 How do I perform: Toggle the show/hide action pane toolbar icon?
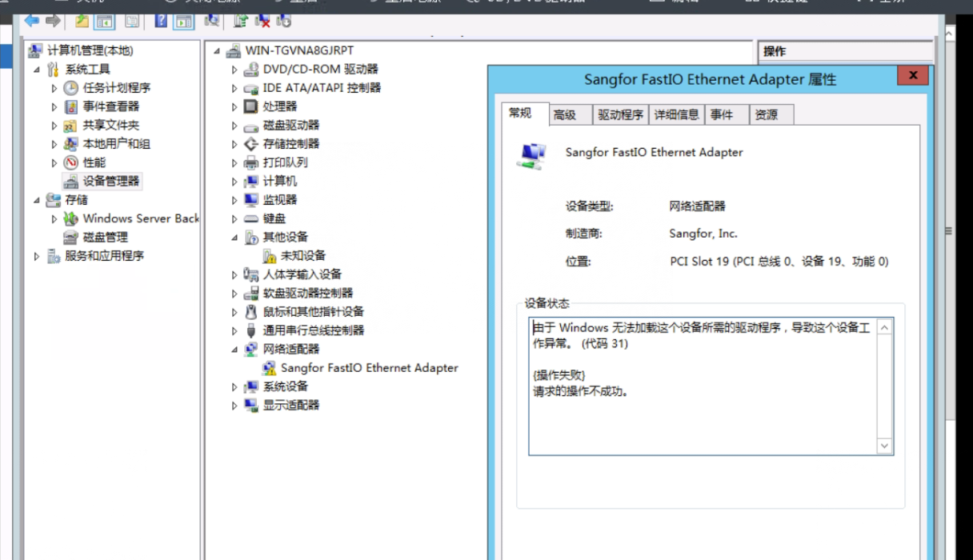(184, 21)
